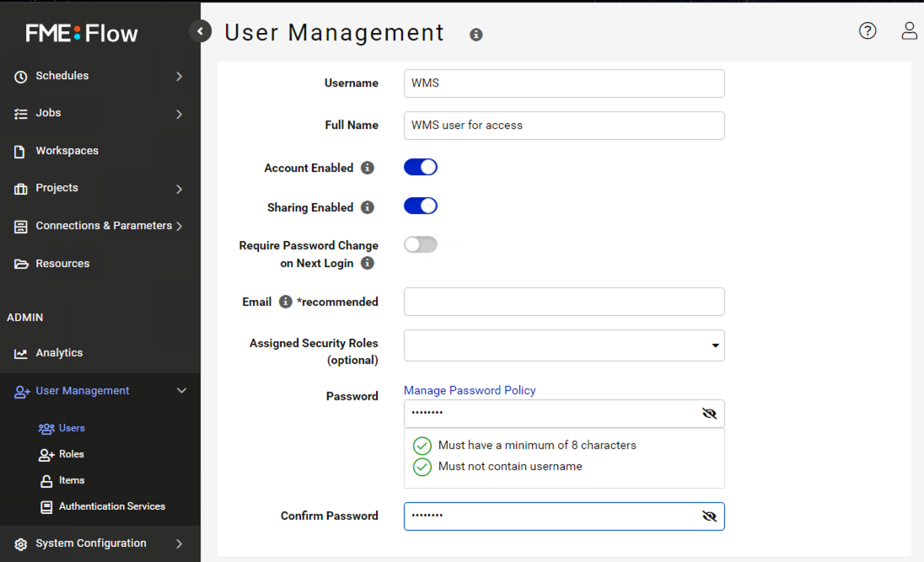This screenshot has height=562, width=924.
Task: Reveal the Password field text
Action: click(x=709, y=414)
